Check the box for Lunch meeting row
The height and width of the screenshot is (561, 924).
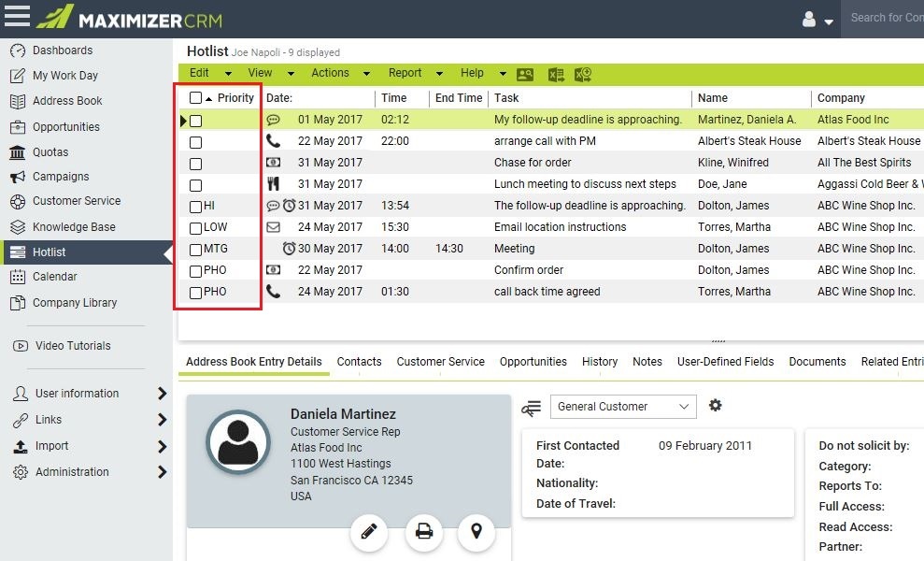pyautogui.click(x=195, y=185)
